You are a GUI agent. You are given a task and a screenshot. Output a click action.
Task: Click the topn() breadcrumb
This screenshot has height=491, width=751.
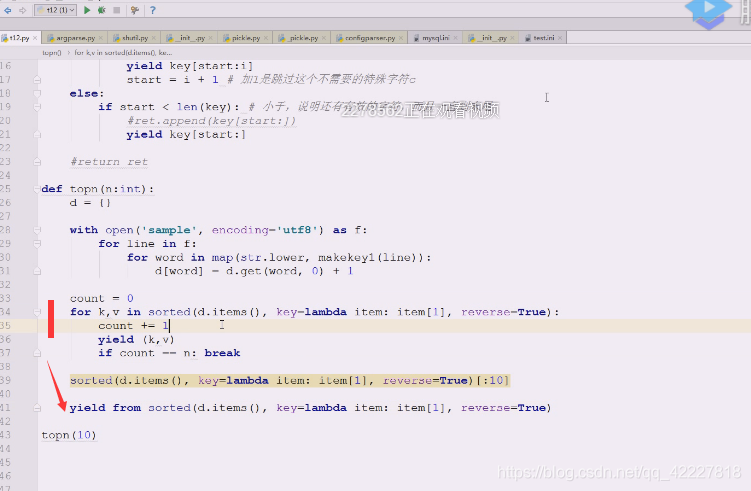tap(52, 53)
